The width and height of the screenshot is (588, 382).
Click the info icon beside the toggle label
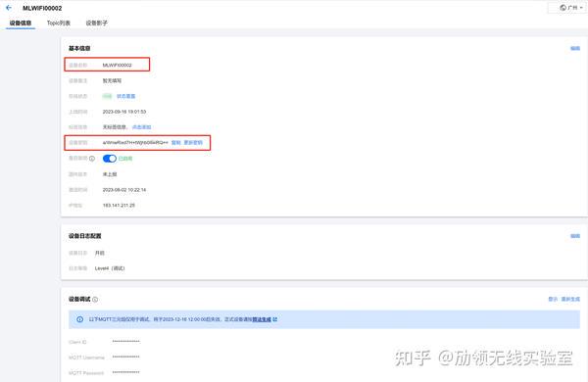[x=92, y=159]
